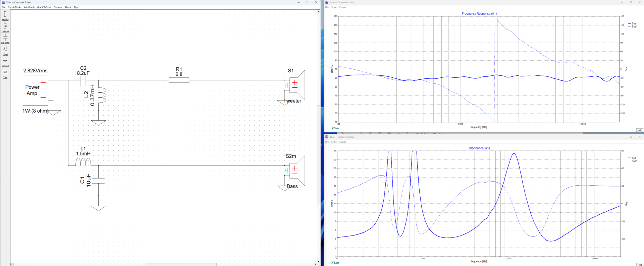Select the inductor component tool
Image resolution: width=644 pixels, height=266 pixels.
coord(5,26)
